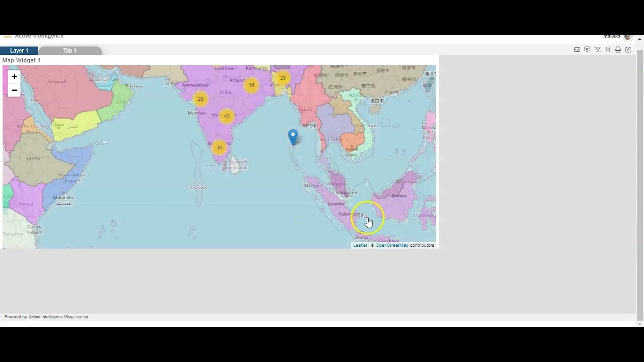Viewport: 644px width, 362px height.
Task: Click the clear filter icon
Action: [x=598, y=50]
